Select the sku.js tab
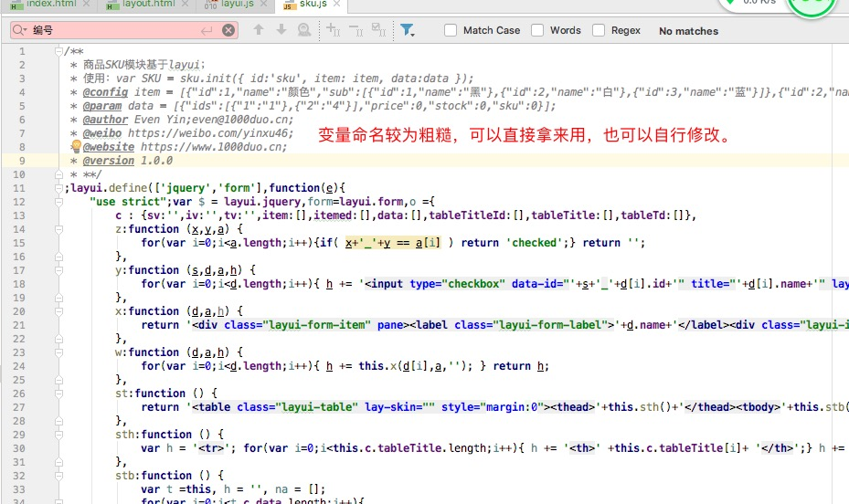This screenshot has width=849, height=504. 313,4
